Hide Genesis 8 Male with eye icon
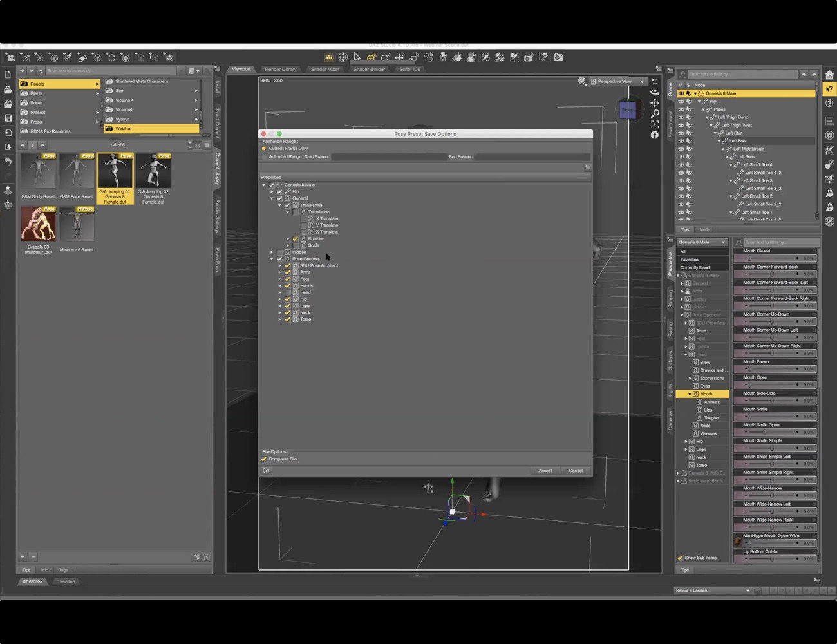The height and width of the screenshot is (644, 837). coord(681,93)
